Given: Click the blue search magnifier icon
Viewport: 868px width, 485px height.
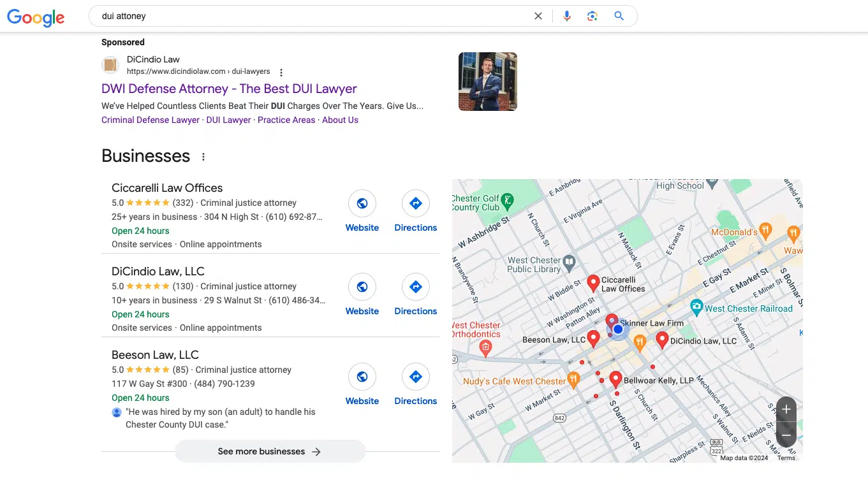Looking at the screenshot, I should coord(619,17).
